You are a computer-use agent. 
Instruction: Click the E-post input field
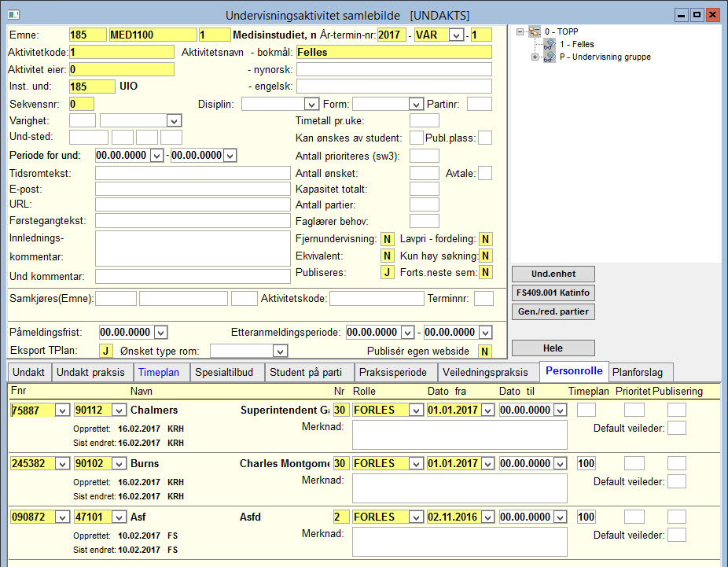tap(193, 189)
